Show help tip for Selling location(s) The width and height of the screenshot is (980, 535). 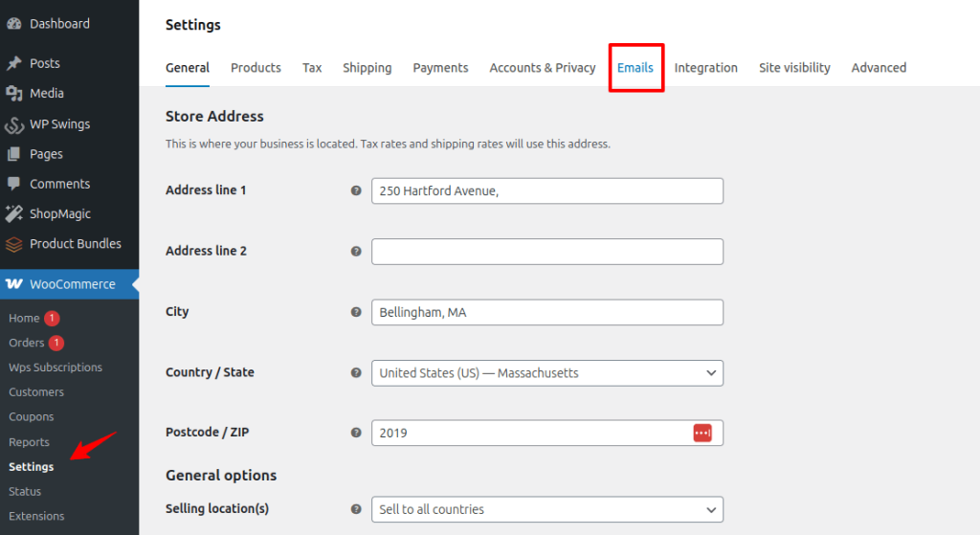tap(356, 509)
